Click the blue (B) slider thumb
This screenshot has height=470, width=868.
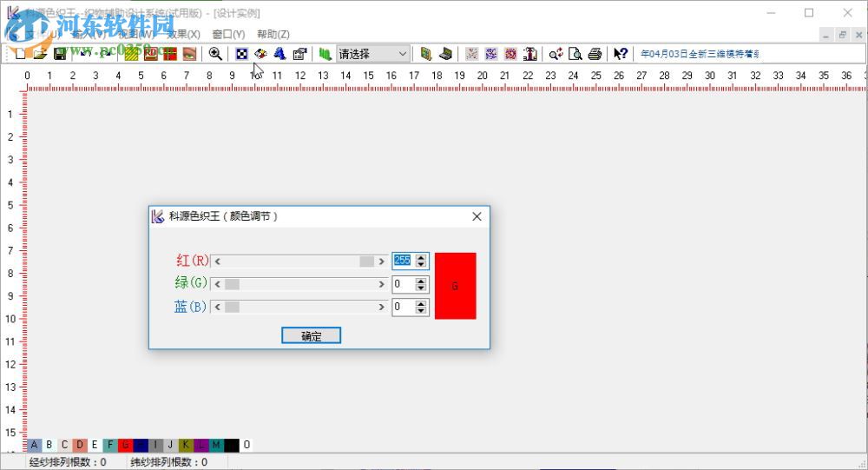tap(232, 307)
